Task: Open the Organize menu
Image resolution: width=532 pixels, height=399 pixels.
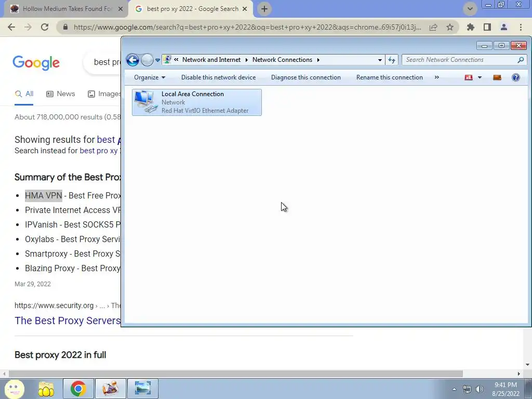Action: [x=150, y=77]
